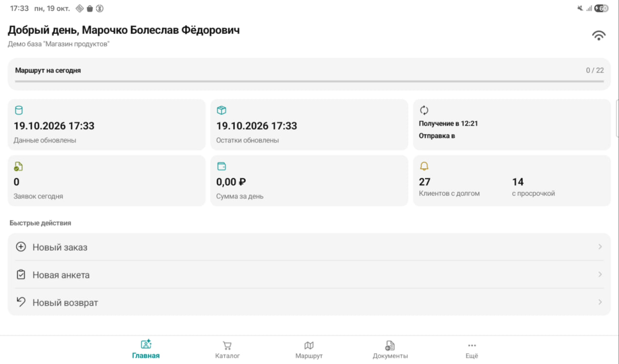Click the '14' overdue count

[x=518, y=182]
